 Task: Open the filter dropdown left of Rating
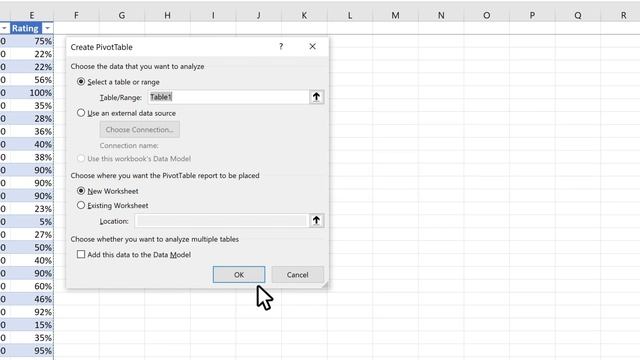(x=4, y=28)
